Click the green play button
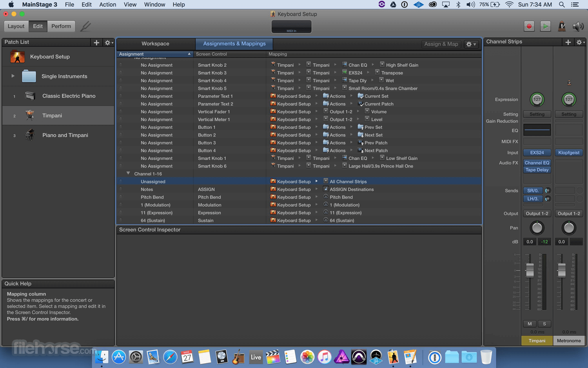 tap(545, 26)
